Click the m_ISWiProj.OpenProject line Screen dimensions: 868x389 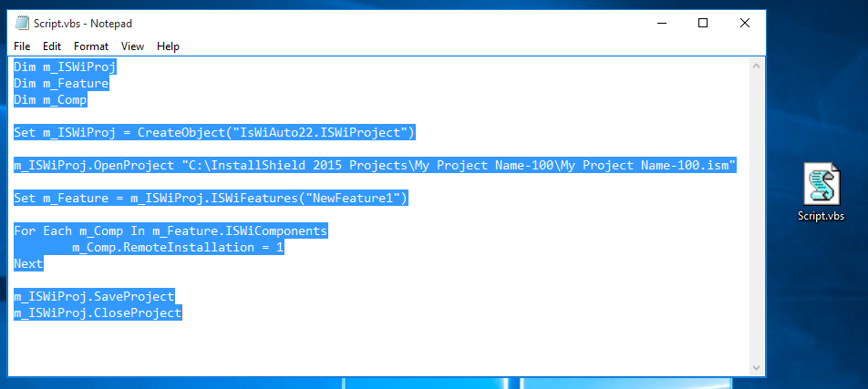(x=375, y=166)
